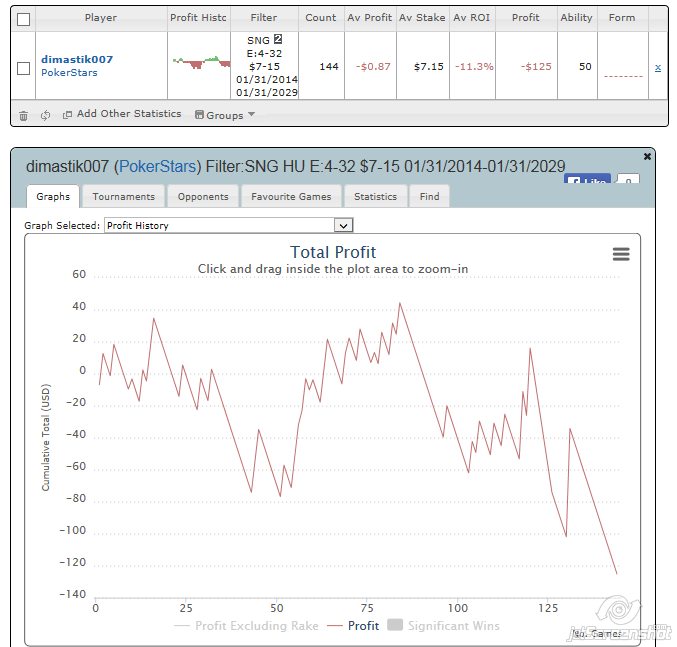Switch to the Tournaments tab

[x=123, y=197]
